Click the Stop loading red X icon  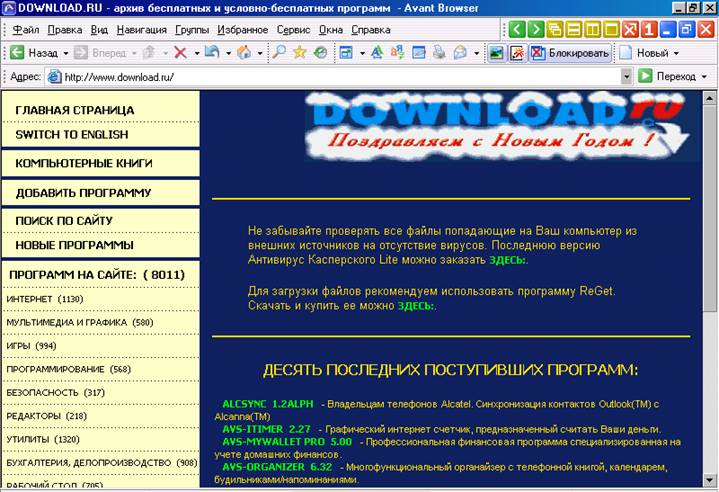(x=180, y=53)
